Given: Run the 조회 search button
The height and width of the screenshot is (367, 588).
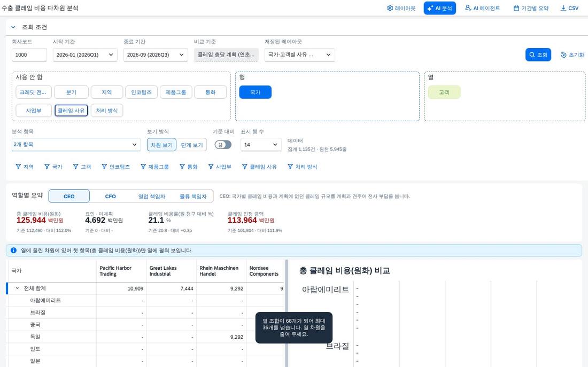Looking at the screenshot, I should (x=538, y=54).
